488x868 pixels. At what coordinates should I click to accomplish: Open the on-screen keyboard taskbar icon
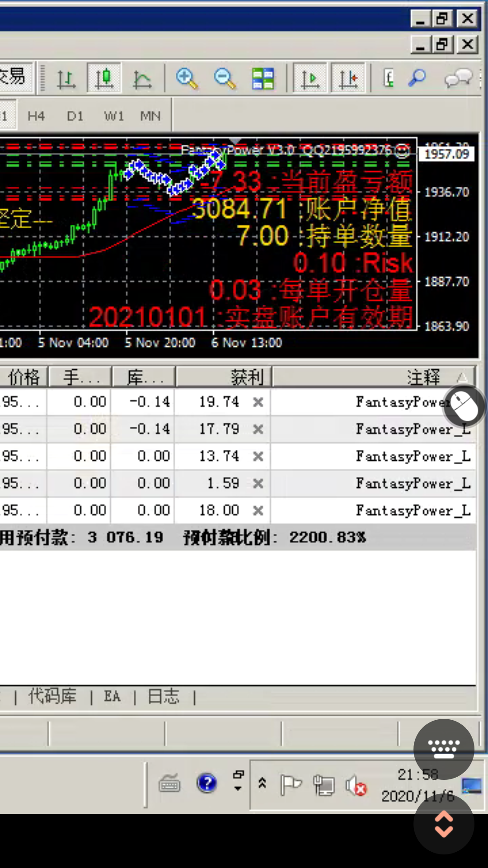[x=169, y=783]
